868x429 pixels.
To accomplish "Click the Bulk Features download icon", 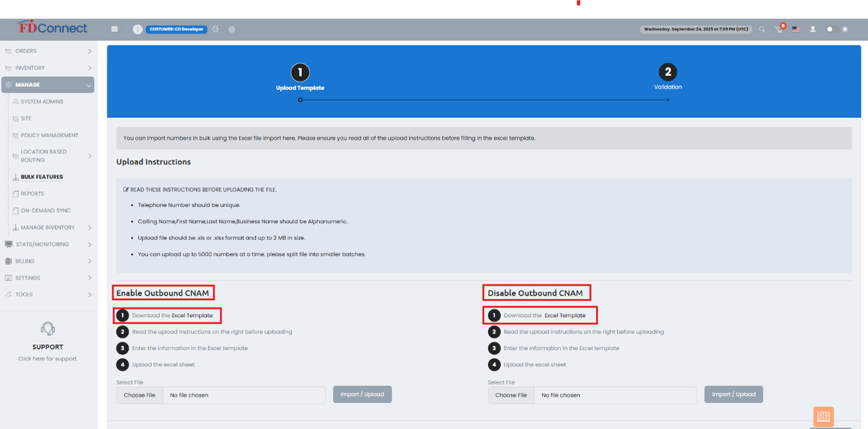I will click(16, 177).
